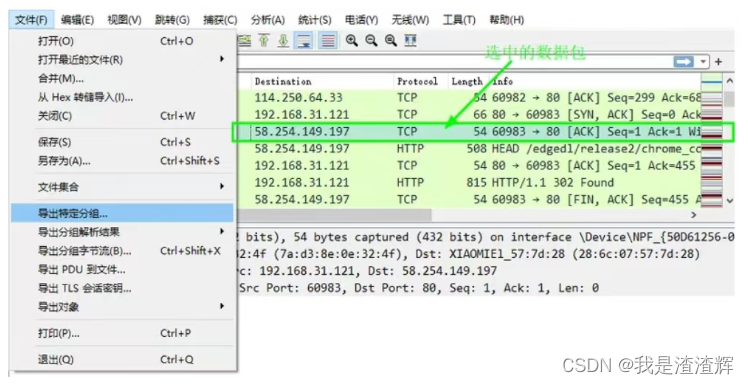The height and width of the screenshot is (385, 748).
Task: Choose 从 Hex 转储导入(I)...
Action: pyautogui.click(x=123, y=97)
